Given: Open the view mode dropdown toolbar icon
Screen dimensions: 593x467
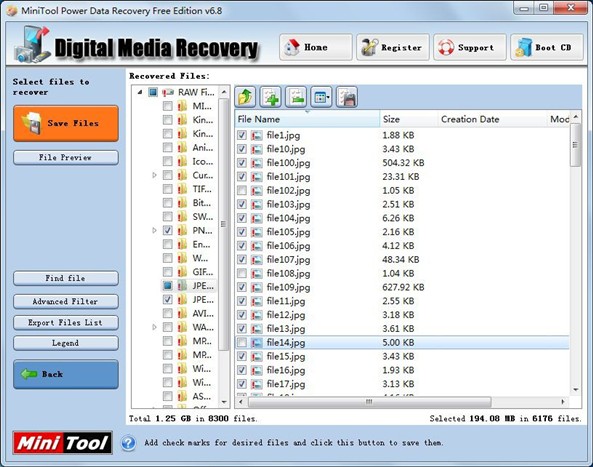Looking at the screenshot, I should tap(321, 97).
